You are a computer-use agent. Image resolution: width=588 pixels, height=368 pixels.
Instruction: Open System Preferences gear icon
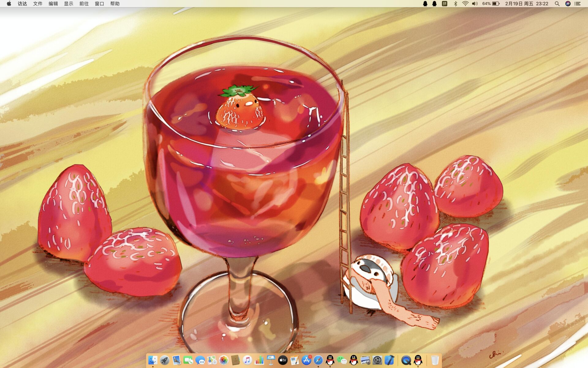pos(377,360)
